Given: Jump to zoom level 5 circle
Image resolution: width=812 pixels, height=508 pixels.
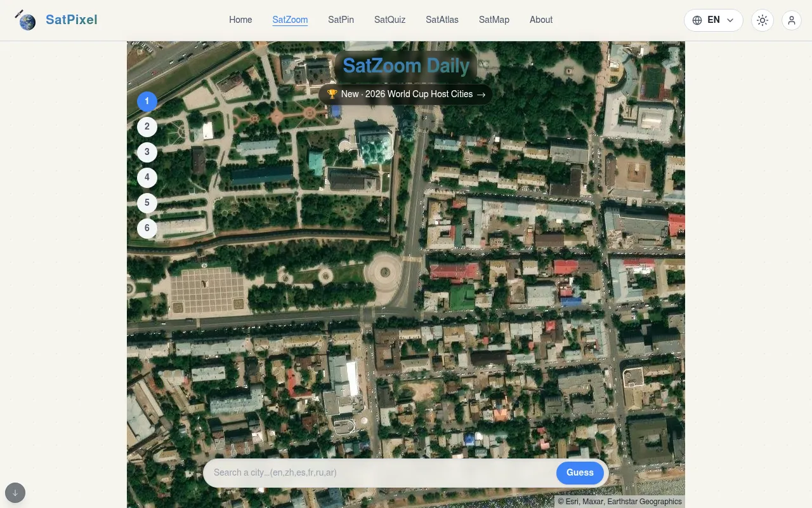Looking at the screenshot, I should [147, 203].
